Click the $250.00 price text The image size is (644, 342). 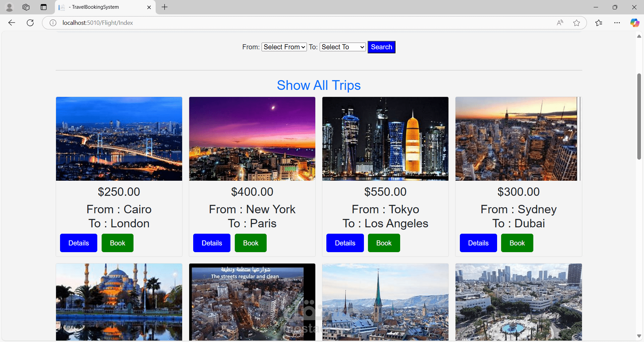click(119, 192)
